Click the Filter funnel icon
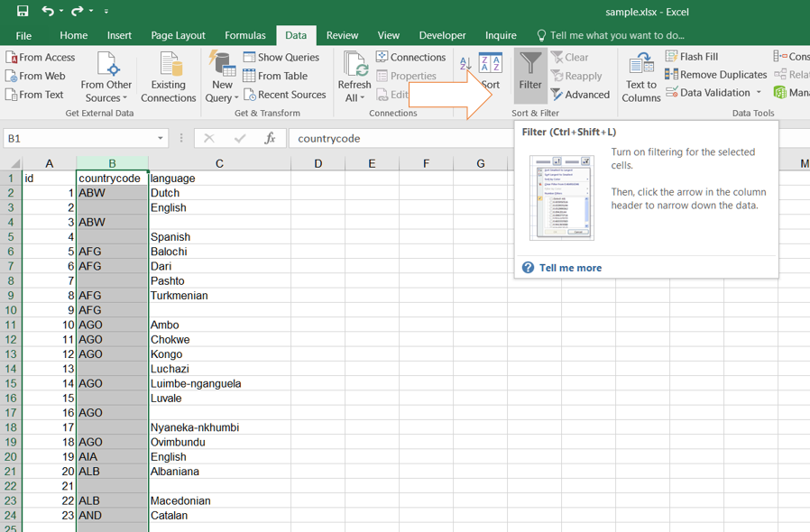 pyautogui.click(x=530, y=65)
